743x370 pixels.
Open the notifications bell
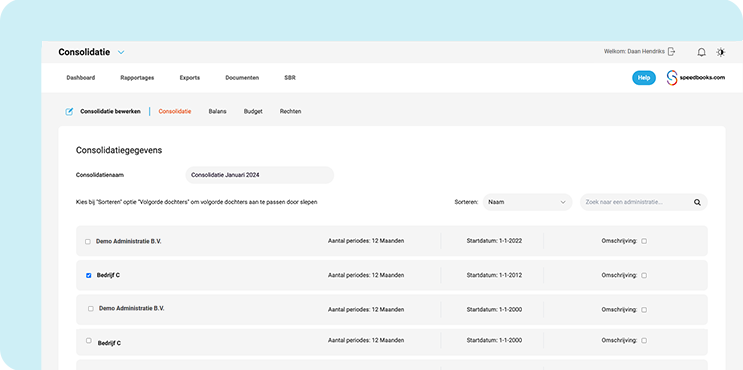click(701, 52)
